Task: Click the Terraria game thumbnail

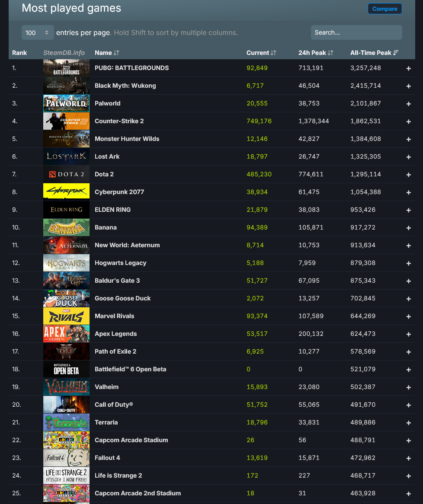Action: coord(66,422)
